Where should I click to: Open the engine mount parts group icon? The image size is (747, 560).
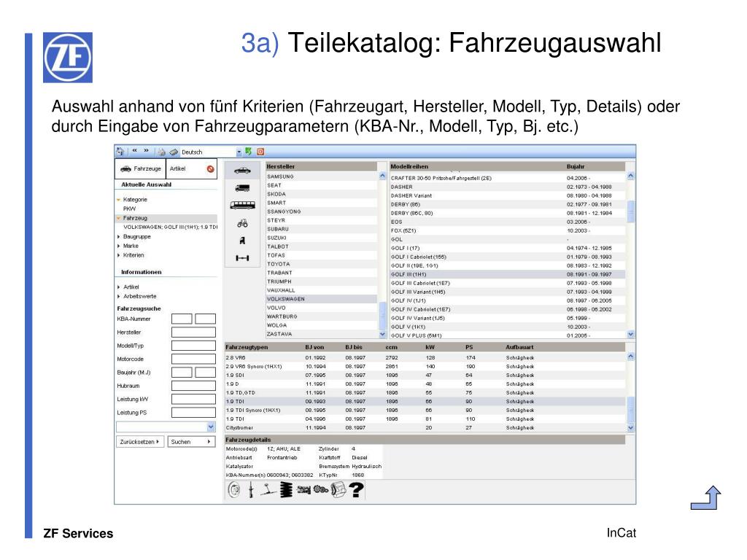pyautogui.click(x=303, y=489)
